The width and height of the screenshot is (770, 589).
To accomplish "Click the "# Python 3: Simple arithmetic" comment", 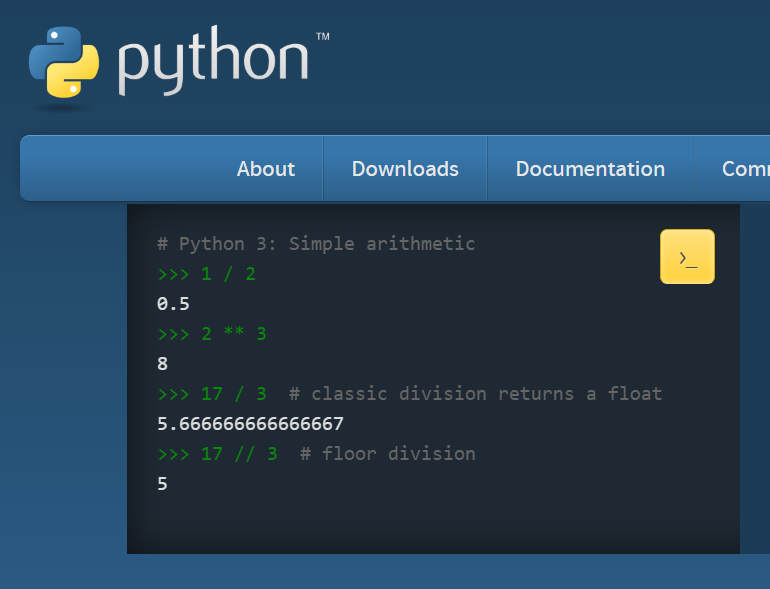I will pos(316,244).
